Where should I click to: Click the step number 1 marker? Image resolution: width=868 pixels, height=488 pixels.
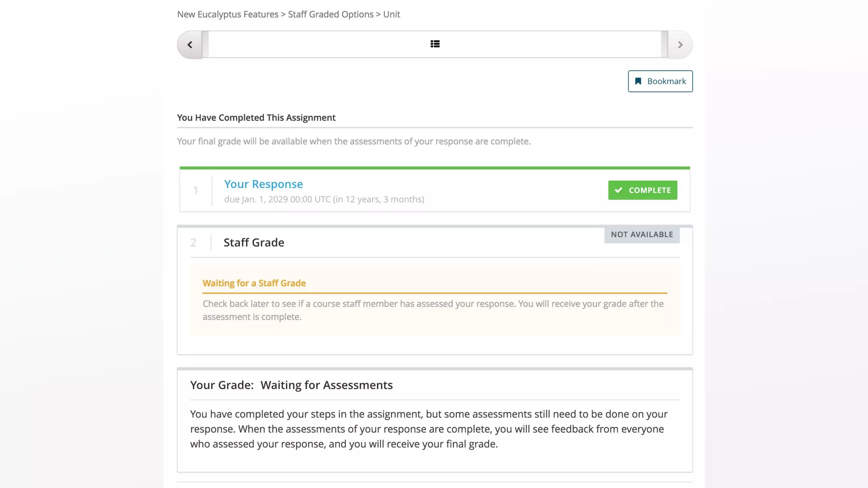pos(195,191)
